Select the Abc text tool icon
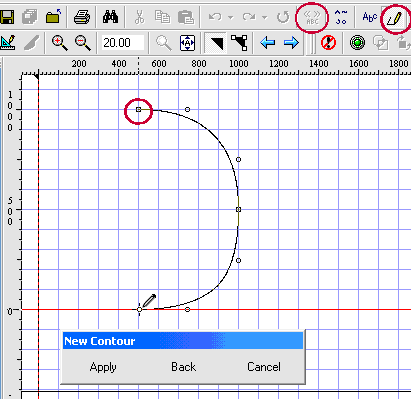 click(370, 17)
